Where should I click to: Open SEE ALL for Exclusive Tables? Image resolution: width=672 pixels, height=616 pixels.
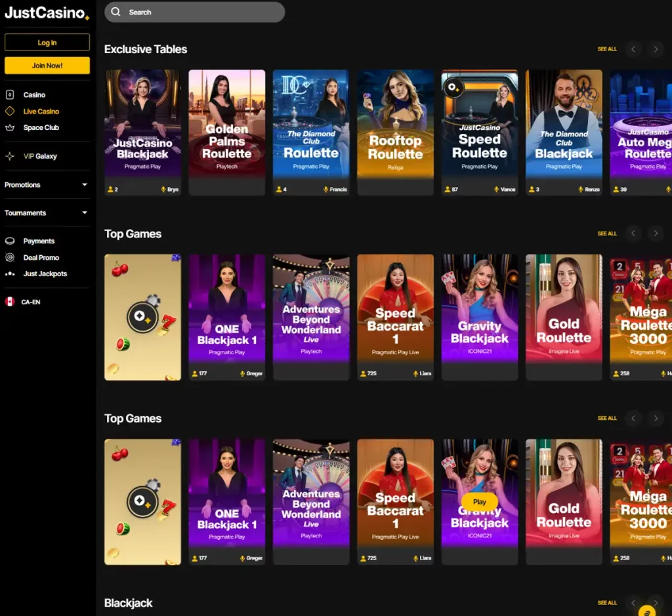point(607,49)
